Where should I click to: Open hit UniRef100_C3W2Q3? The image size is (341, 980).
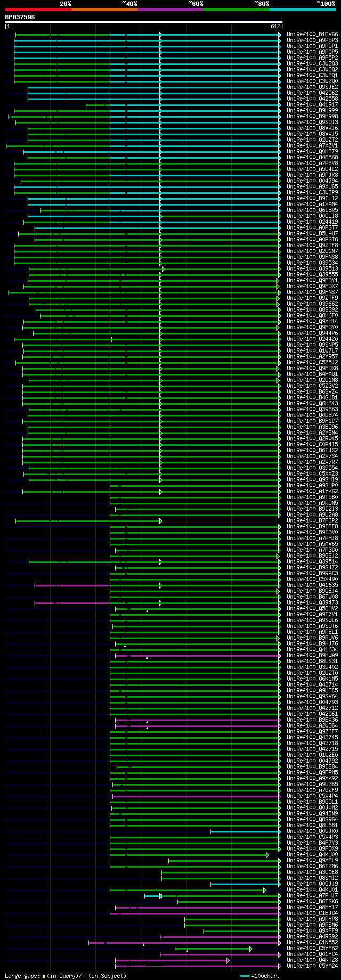[x=312, y=63]
